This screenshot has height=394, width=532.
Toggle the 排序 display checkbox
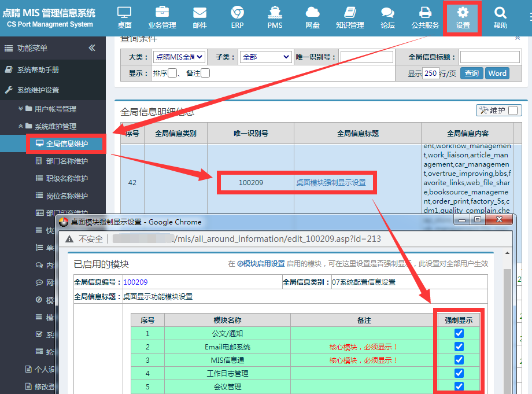coord(172,73)
